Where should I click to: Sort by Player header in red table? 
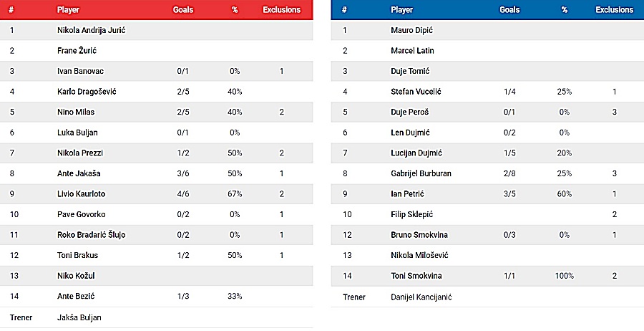(x=69, y=10)
